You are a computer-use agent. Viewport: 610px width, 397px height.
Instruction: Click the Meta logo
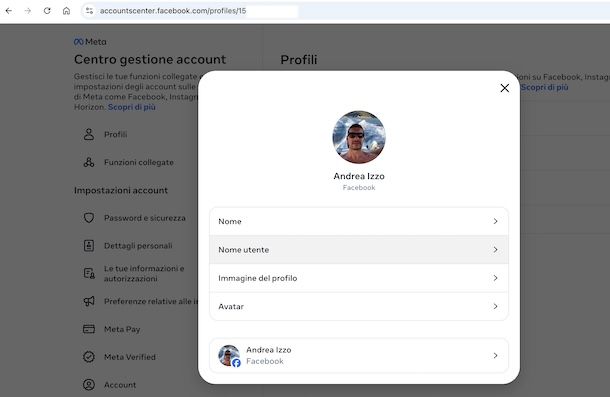pos(90,42)
